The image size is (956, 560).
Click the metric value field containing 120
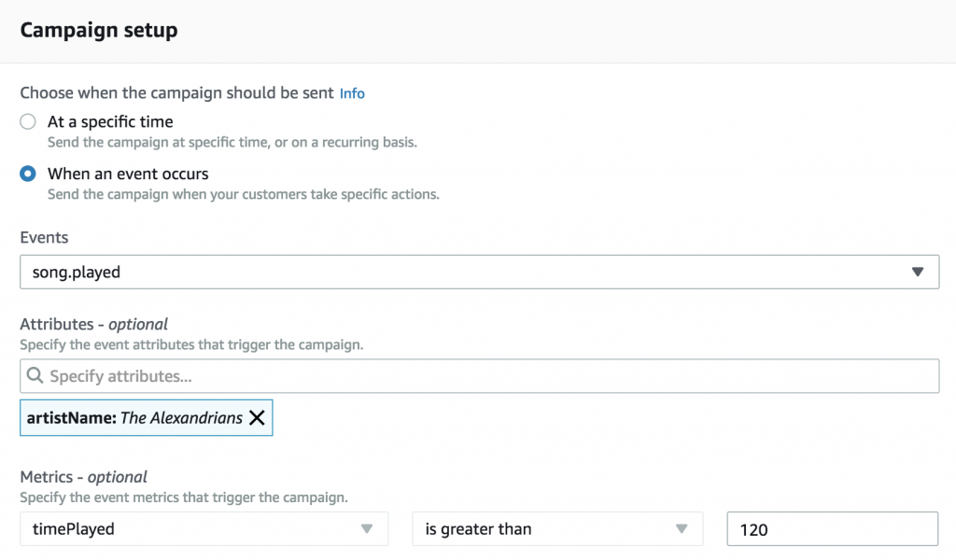(x=831, y=529)
